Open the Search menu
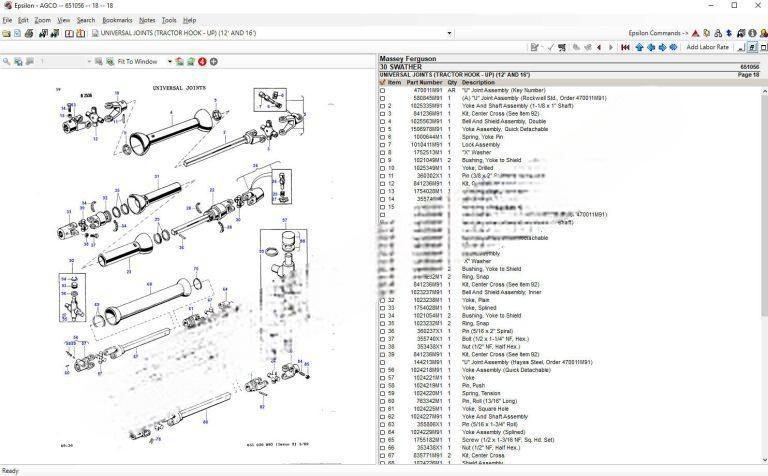768x476 pixels. coord(86,20)
